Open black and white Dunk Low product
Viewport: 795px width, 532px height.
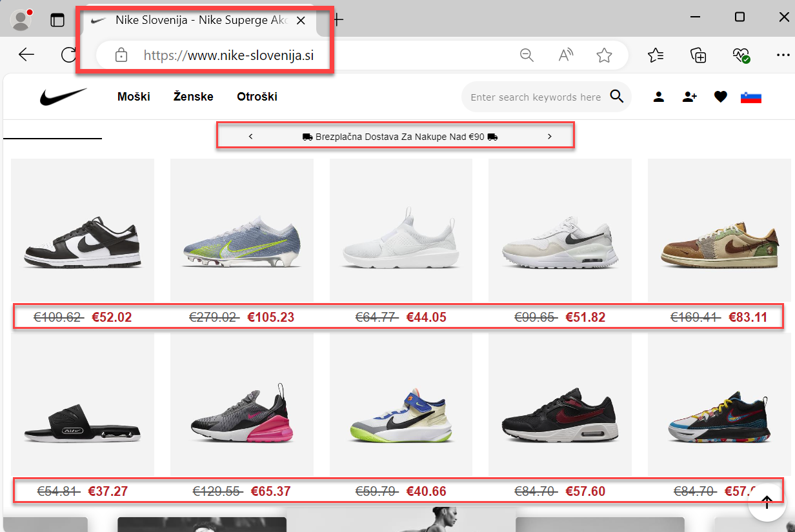pyautogui.click(x=83, y=230)
